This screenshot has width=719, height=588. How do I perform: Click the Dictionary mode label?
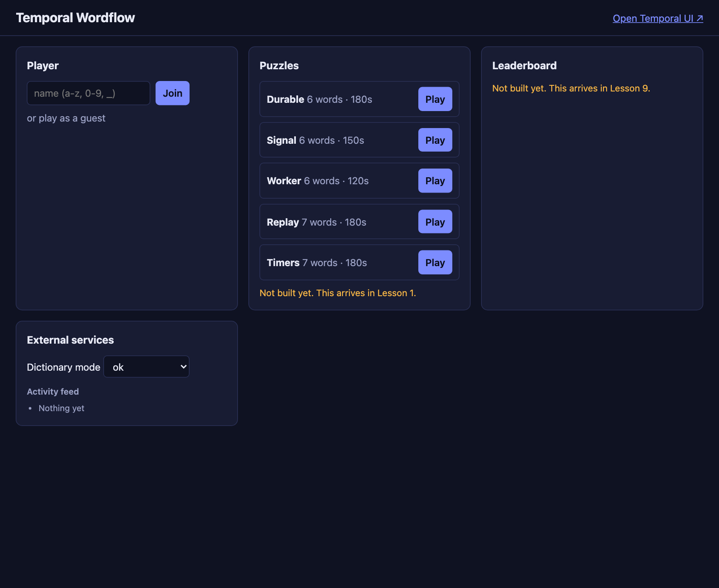click(64, 367)
